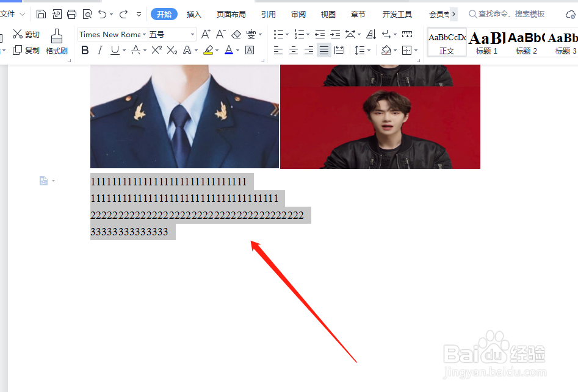Click the sort icon

pos(371,35)
